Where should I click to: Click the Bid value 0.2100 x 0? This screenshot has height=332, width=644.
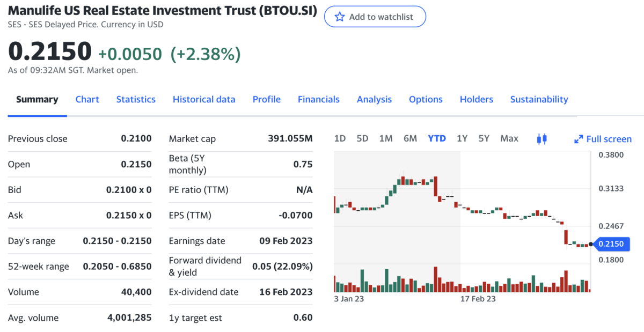pos(129,190)
